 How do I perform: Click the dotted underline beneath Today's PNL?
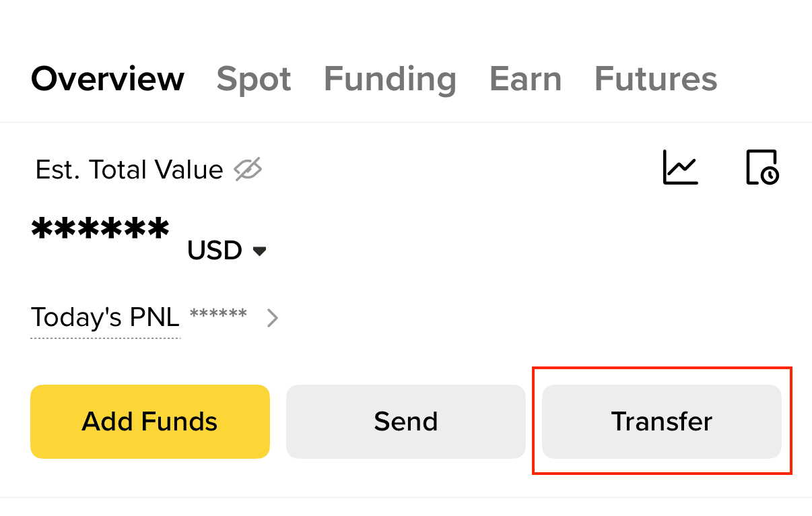(105, 337)
